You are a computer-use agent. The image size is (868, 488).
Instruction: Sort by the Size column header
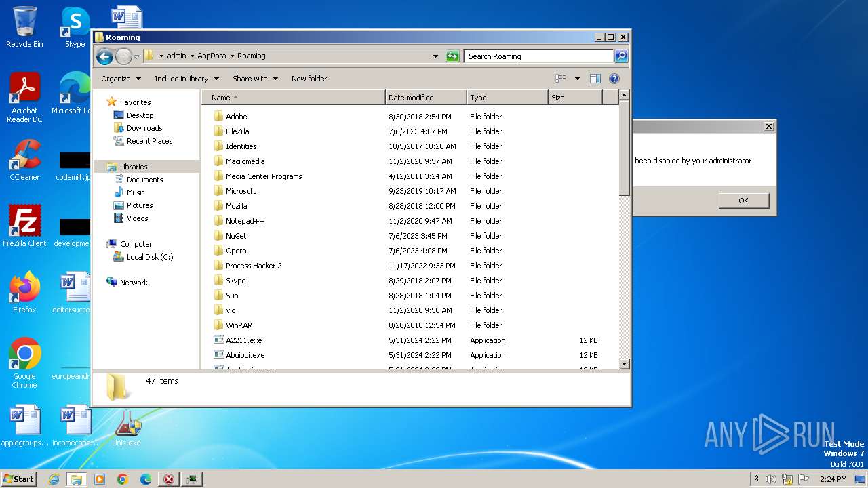pos(575,98)
